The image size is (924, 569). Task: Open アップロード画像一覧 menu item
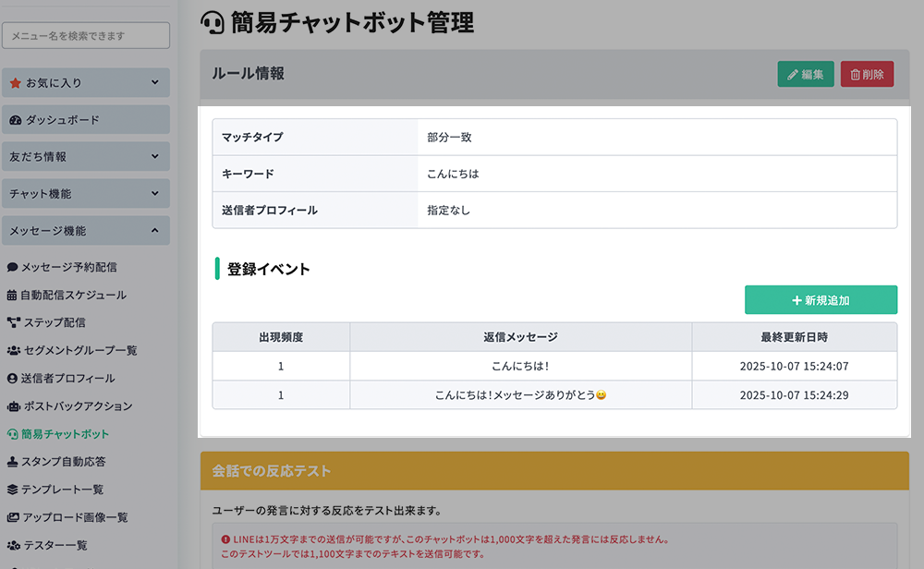coord(74,517)
